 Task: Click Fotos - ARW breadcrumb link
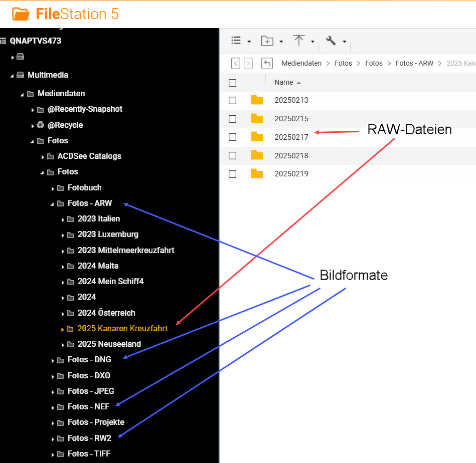[x=414, y=64]
